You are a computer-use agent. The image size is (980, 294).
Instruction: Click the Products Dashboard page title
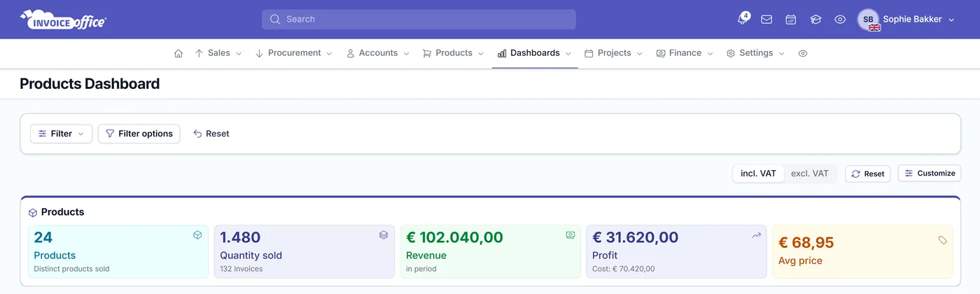[x=90, y=84]
